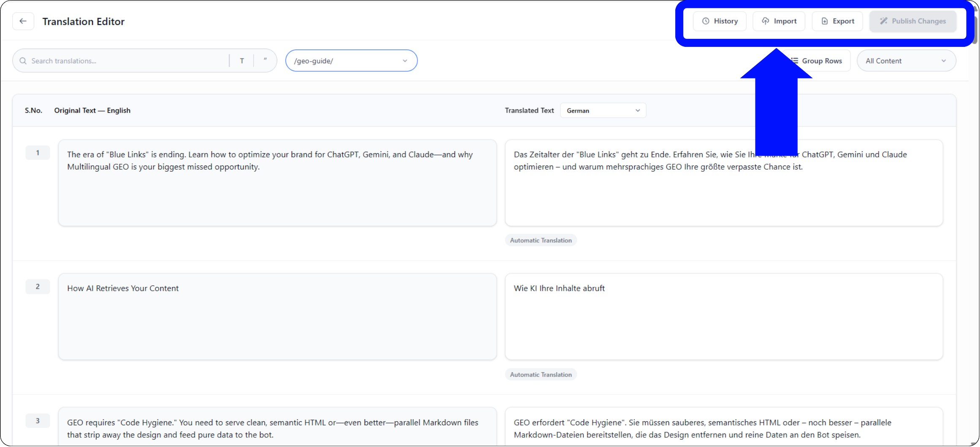
Task: Open the /geo-guide/ page dropdown
Action: pos(352,61)
